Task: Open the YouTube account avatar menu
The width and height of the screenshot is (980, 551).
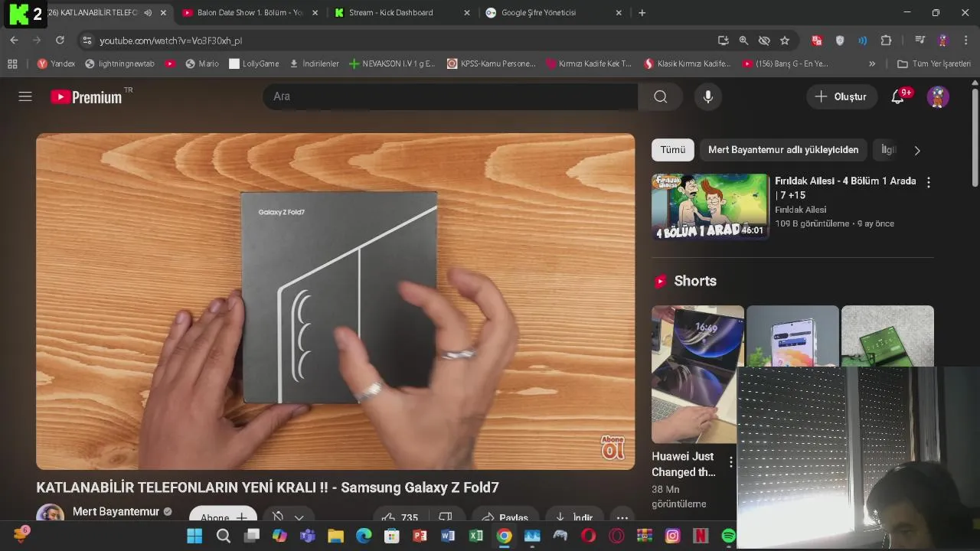Action: point(938,96)
